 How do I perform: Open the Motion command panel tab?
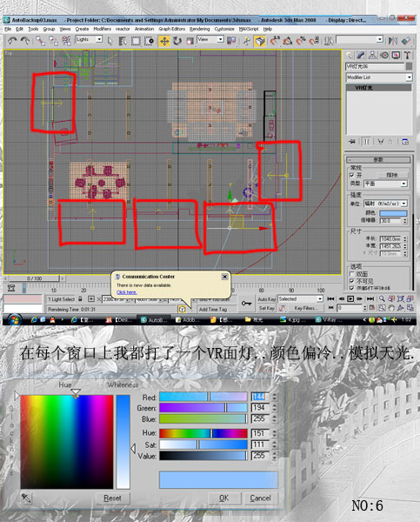tap(384, 56)
